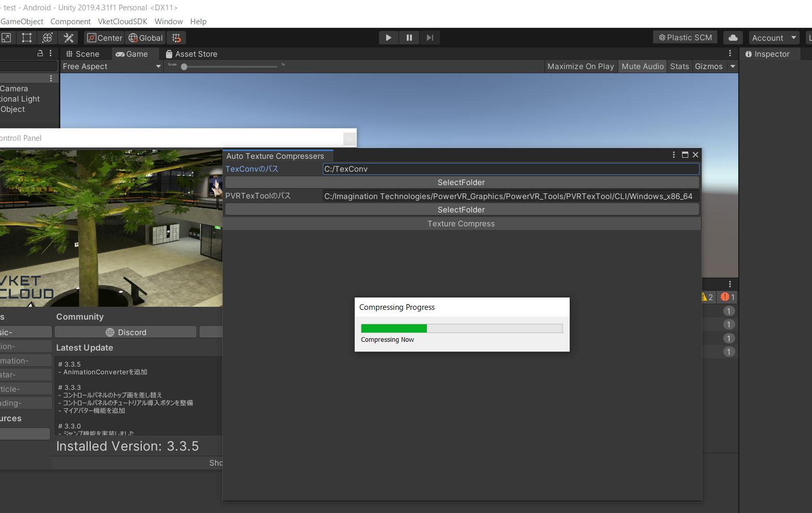Click the Hierarchy panel lock icon
This screenshot has height=513, width=812.
pos(40,54)
